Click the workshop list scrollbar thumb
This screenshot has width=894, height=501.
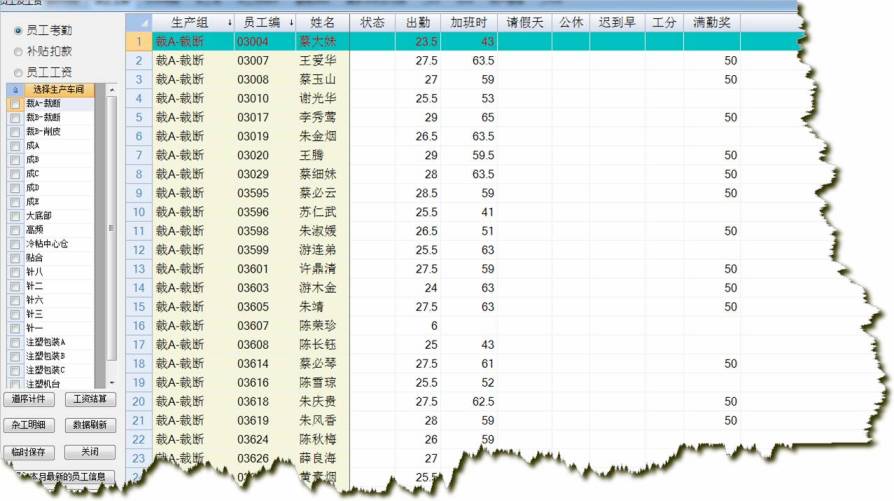click(112, 228)
